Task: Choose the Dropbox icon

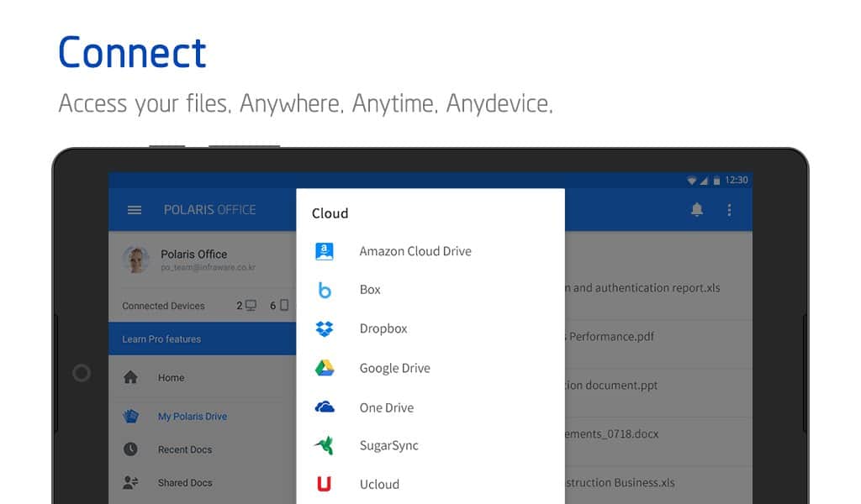Action: (325, 328)
